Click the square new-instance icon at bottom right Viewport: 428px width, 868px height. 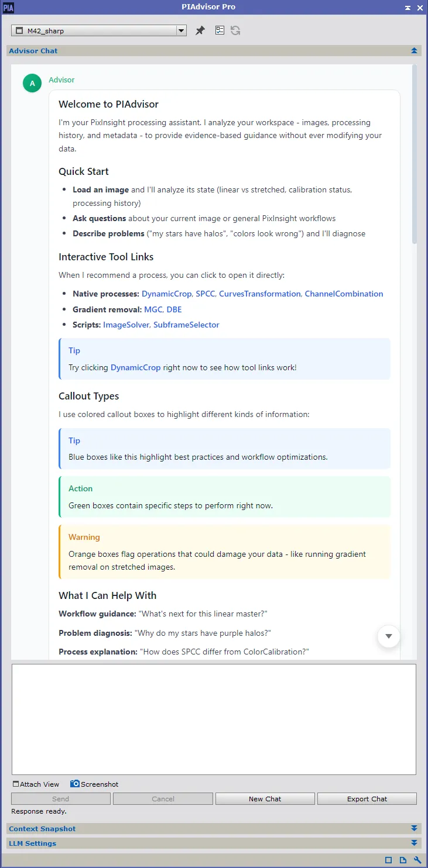click(x=389, y=860)
